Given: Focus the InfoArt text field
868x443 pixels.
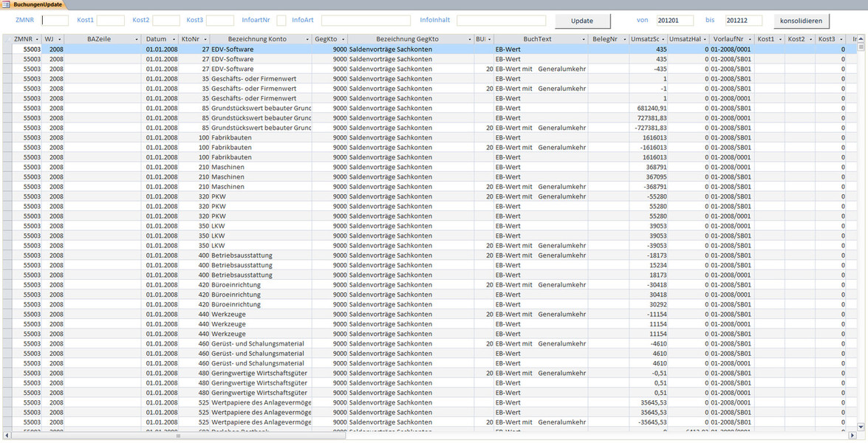Looking at the screenshot, I should tap(366, 21).
